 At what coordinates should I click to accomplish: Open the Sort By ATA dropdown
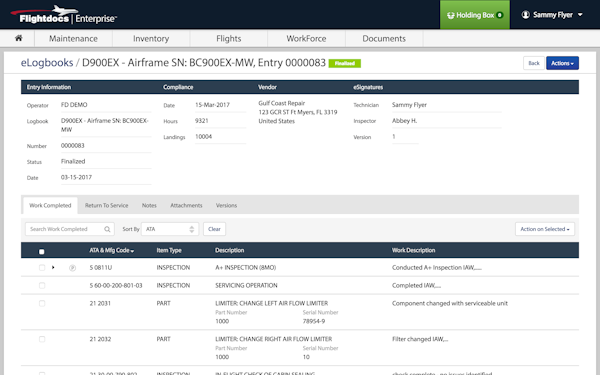pyautogui.click(x=170, y=229)
